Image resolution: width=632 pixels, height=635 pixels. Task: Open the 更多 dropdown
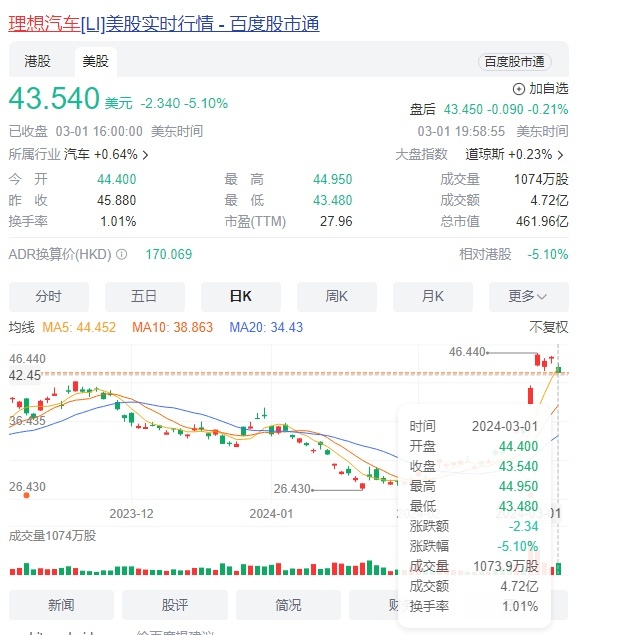[x=528, y=296]
